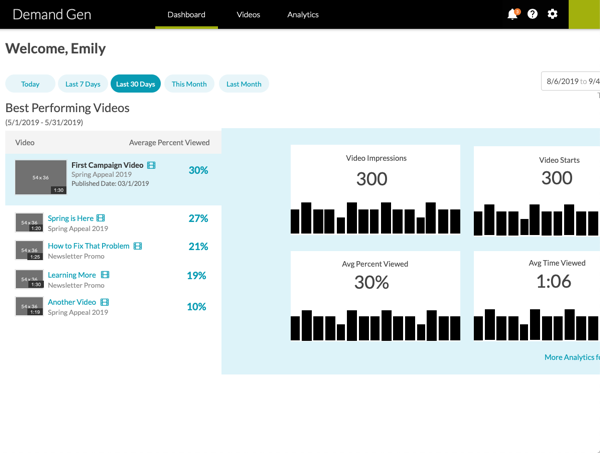The width and height of the screenshot is (600, 453).
Task: Select the Last 30 Days filter
Action: coord(135,84)
